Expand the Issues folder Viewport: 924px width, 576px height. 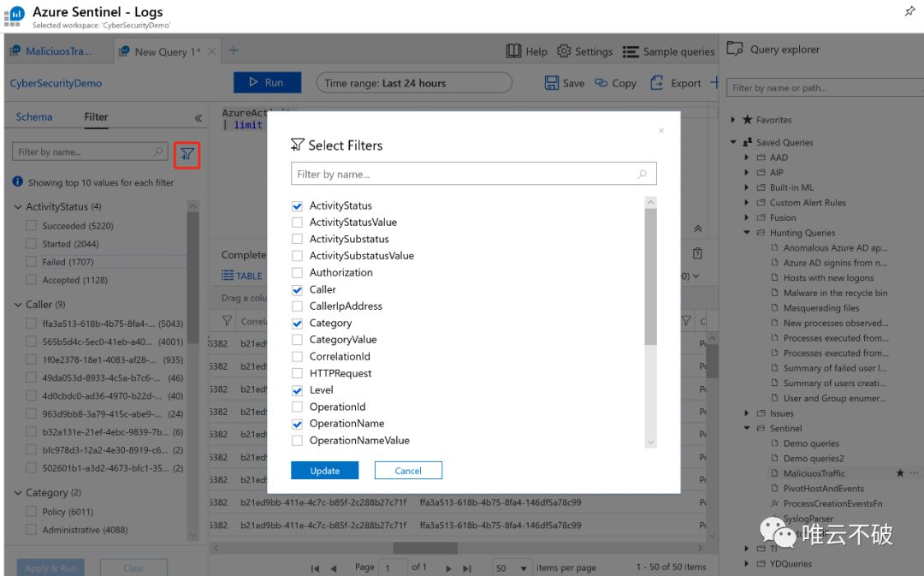[x=747, y=413]
